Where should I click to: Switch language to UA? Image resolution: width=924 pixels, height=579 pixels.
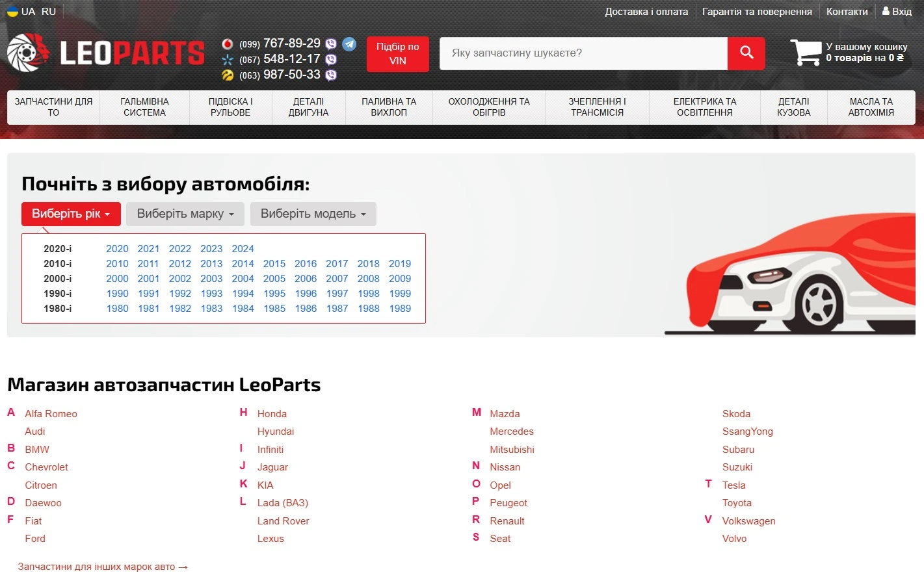tap(28, 11)
